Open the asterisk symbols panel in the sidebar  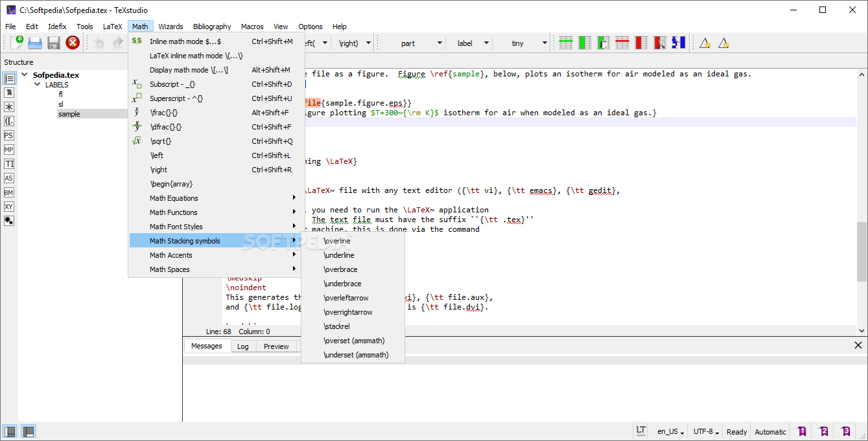click(x=9, y=107)
